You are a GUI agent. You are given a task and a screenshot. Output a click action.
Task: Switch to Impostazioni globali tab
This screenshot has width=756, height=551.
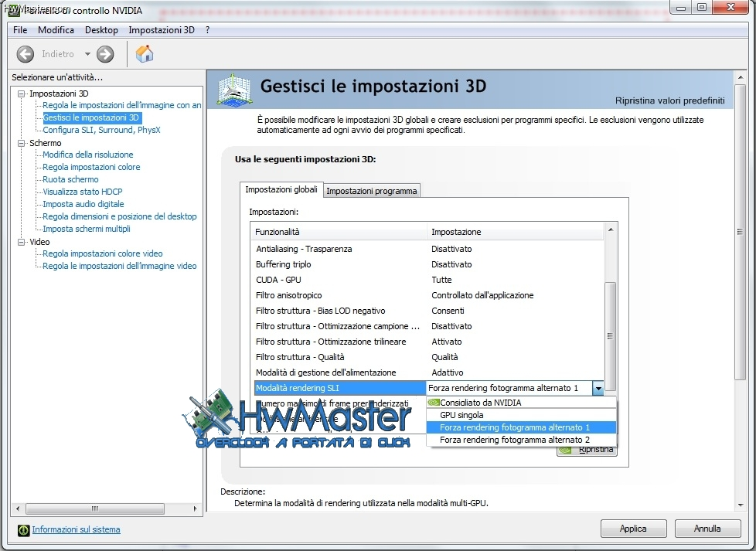281,189
